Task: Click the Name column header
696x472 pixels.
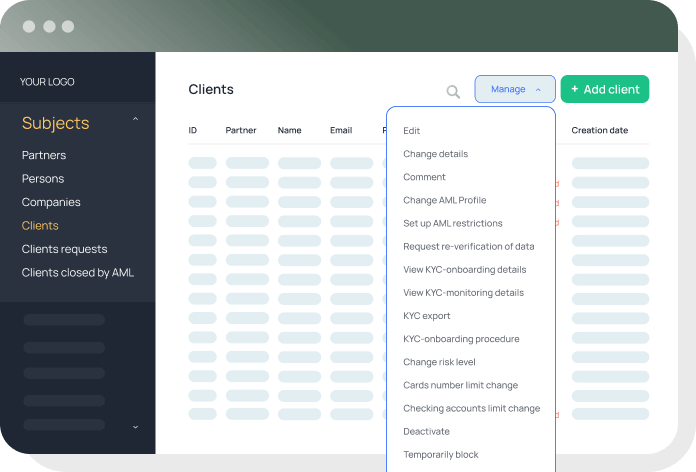Action: pos(289,131)
